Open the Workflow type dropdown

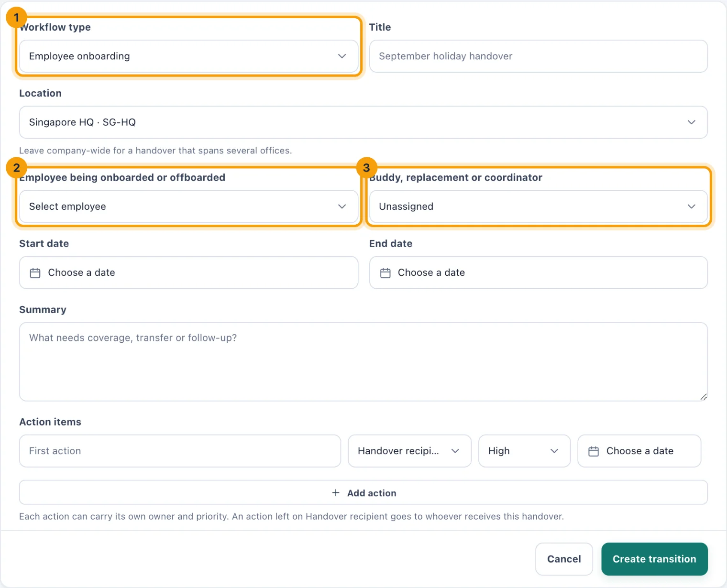click(x=188, y=56)
